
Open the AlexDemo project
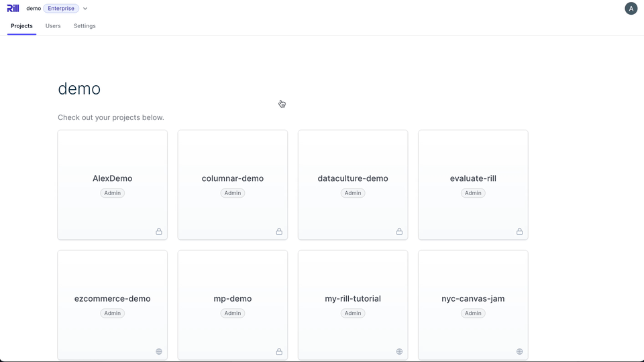point(112,178)
